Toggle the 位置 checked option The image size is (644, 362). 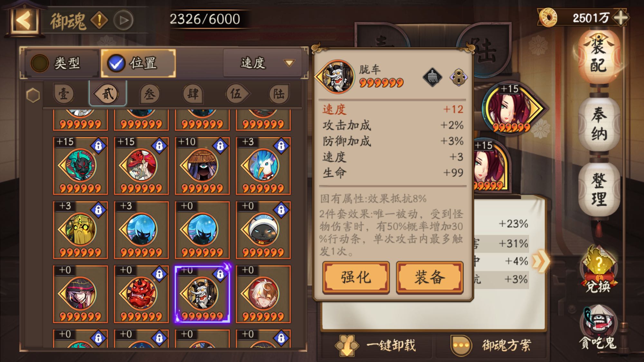click(x=138, y=63)
